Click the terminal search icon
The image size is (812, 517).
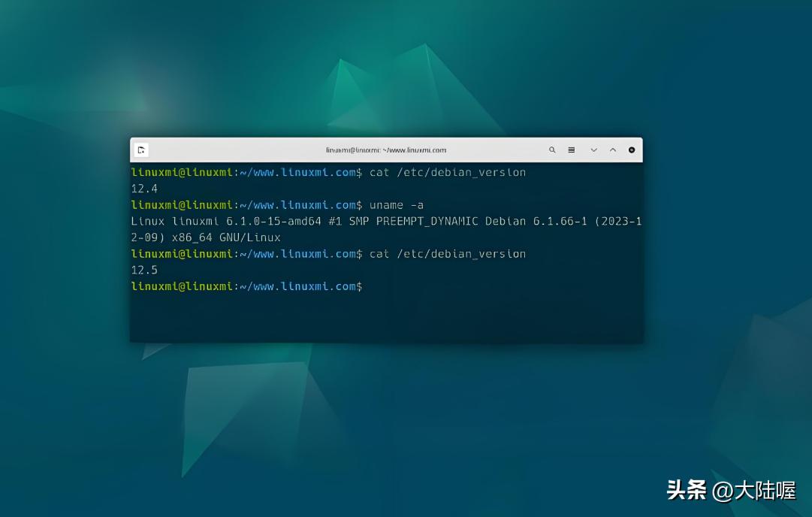coord(552,150)
